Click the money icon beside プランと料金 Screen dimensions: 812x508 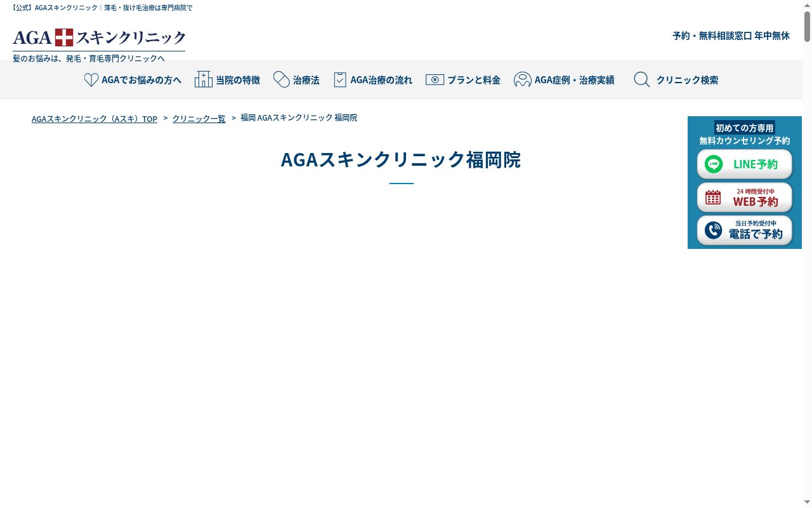tap(435, 80)
